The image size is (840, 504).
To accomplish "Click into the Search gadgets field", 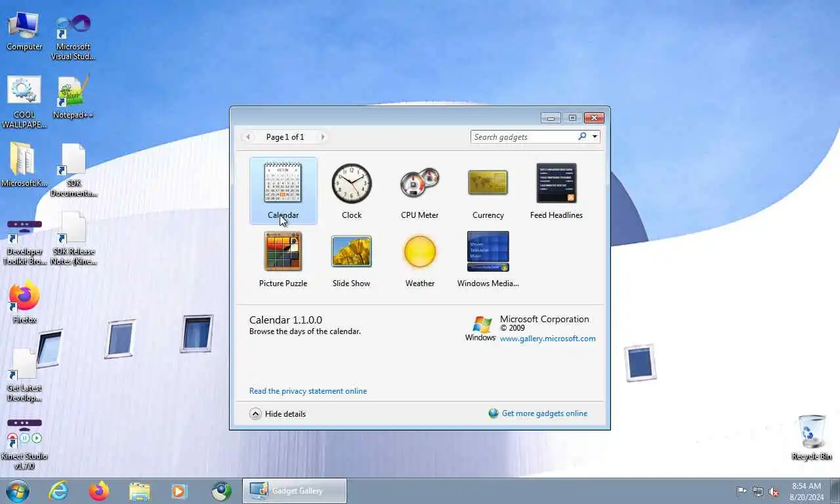I will point(524,136).
